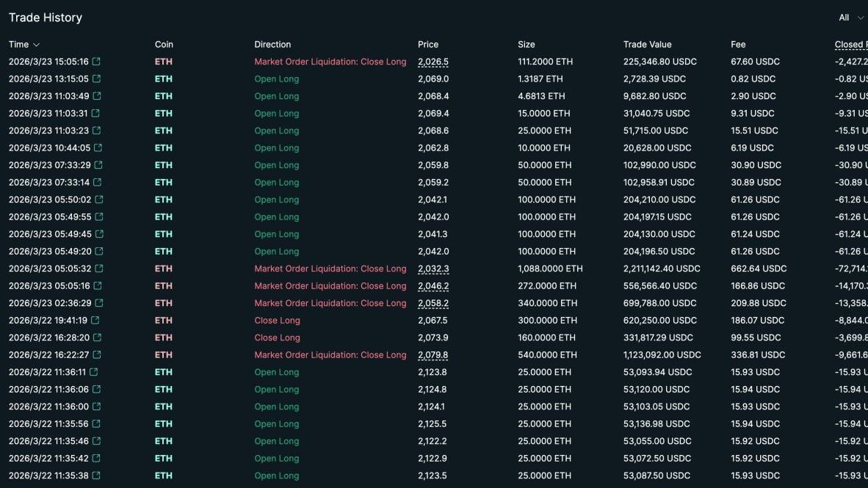868x488 pixels.
Task: Select the underlined price 2,079.8
Action: pyautogui.click(x=433, y=355)
